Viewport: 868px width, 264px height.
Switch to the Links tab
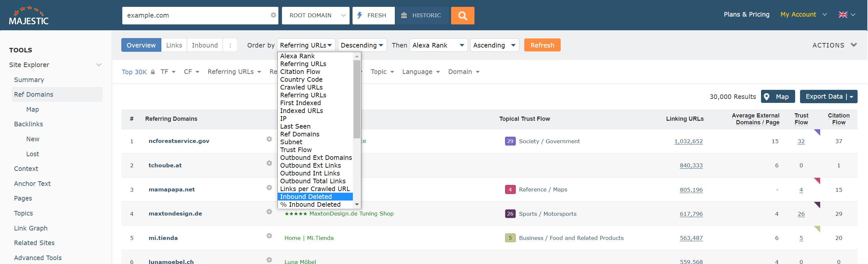pos(174,45)
